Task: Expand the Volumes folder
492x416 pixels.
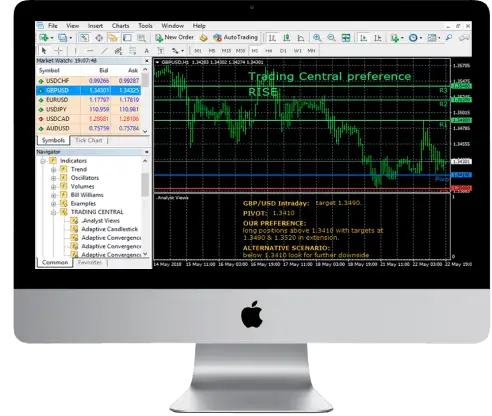Action: 53,187
